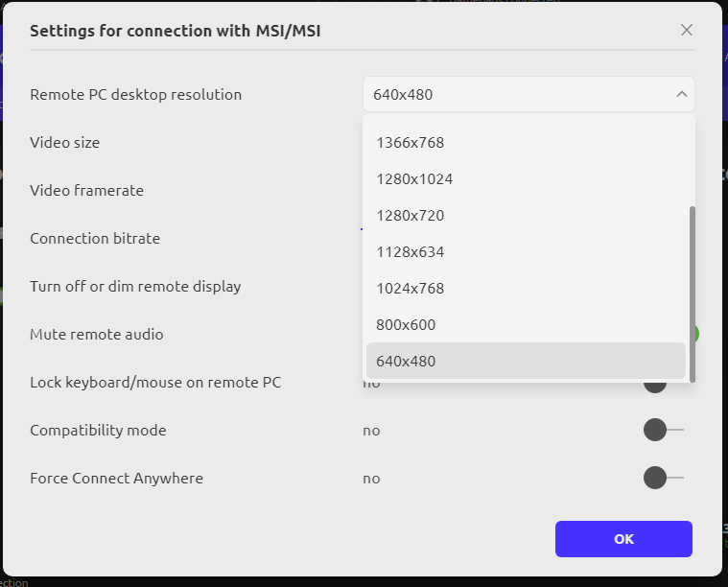Turn on Force Connect Anywhere switch
Image resolution: width=728 pixels, height=587 pixels.
click(x=662, y=478)
